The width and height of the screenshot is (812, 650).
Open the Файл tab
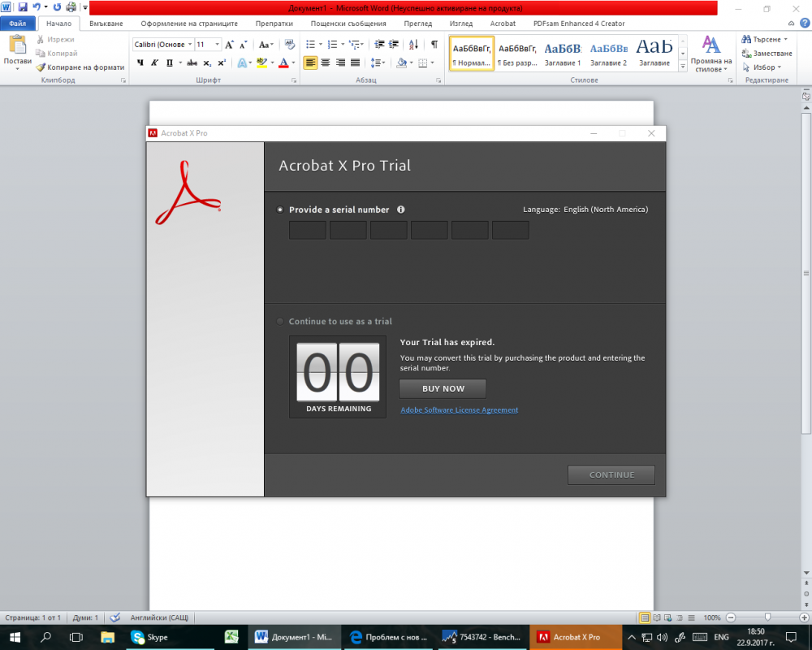(18, 24)
